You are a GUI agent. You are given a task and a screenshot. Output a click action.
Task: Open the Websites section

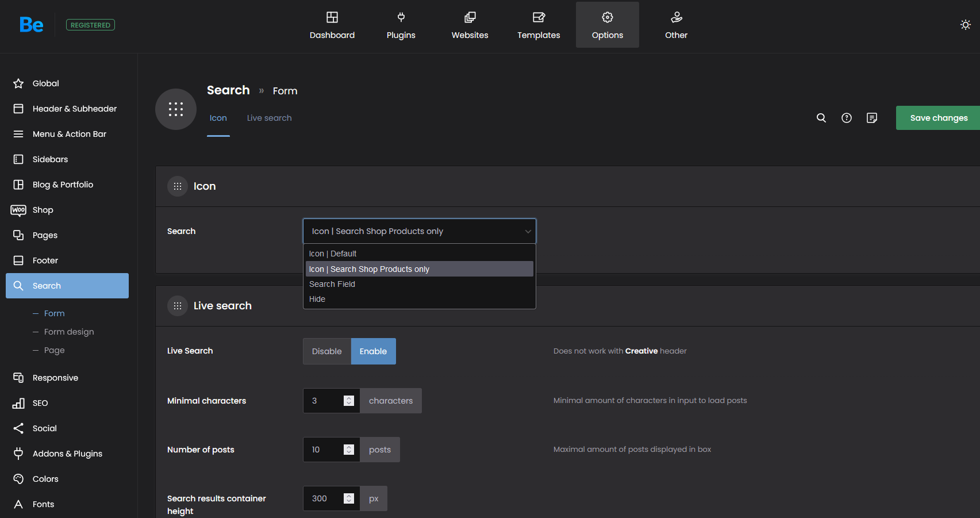470,25
